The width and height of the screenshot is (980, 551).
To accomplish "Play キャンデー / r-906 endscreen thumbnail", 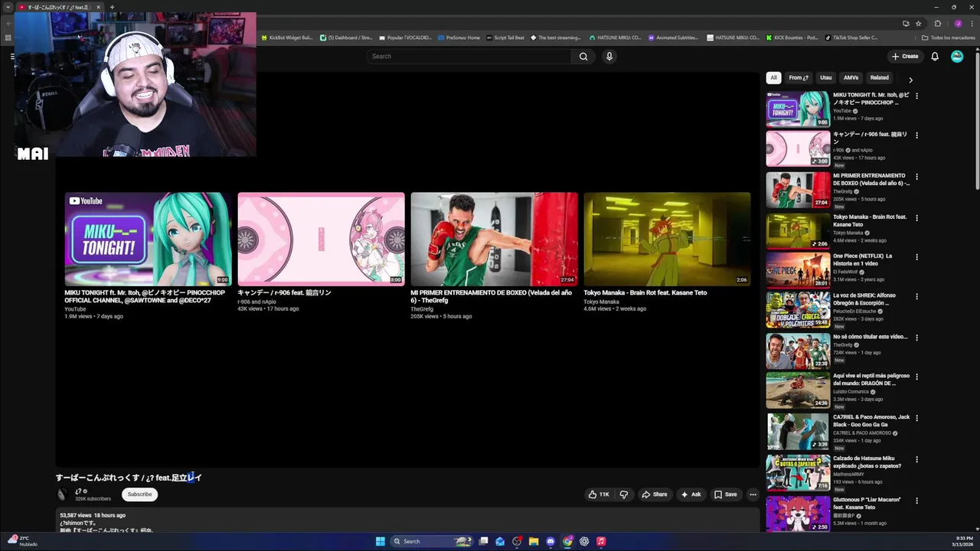I will click(x=321, y=239).
